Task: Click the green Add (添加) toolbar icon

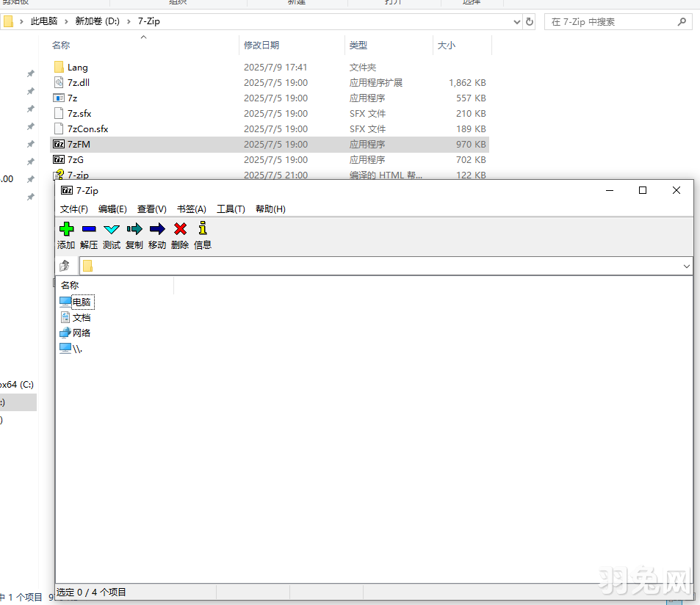Action: pos(66,228)
